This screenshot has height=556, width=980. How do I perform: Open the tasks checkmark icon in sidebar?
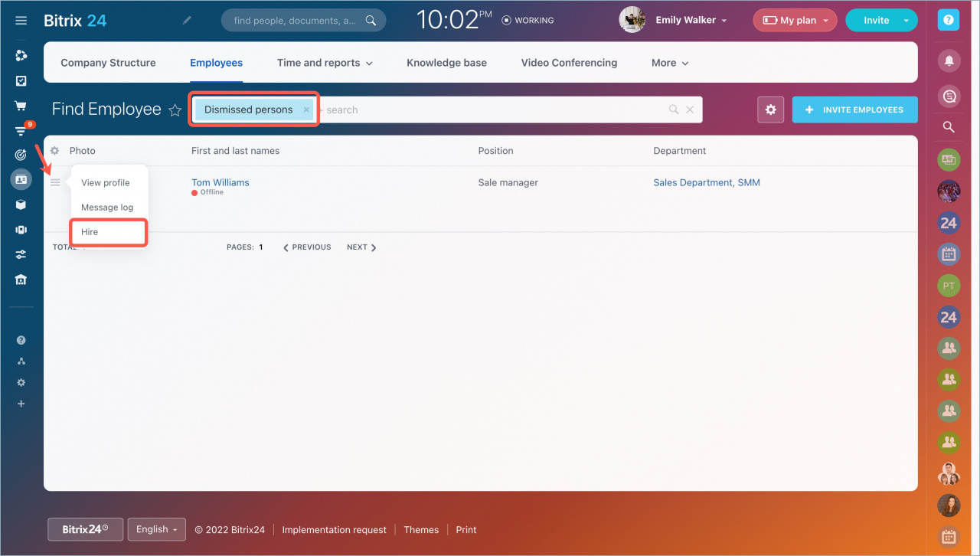21,80
